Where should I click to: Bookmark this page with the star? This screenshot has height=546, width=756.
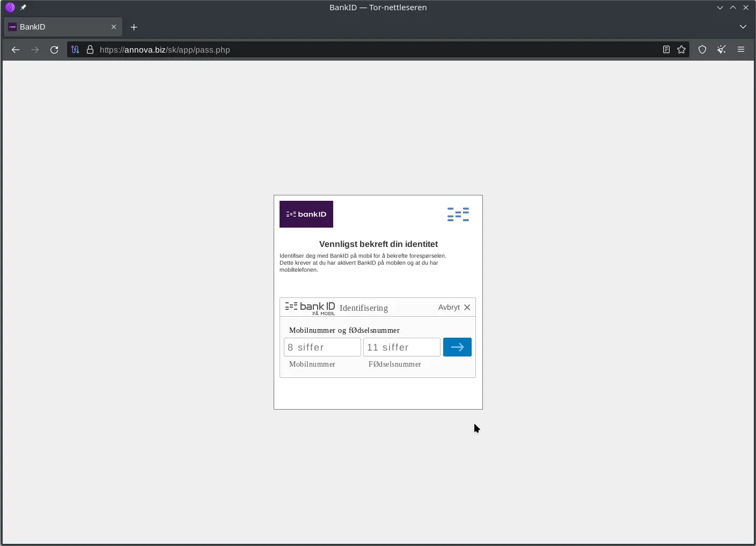(681, 50)
